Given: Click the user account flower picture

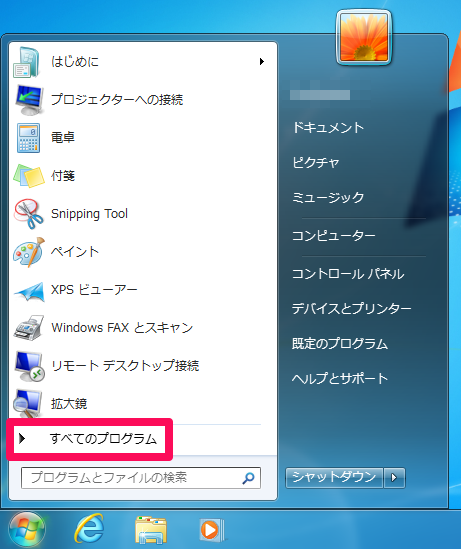Looking at the screenshot, I should point(364,37).
